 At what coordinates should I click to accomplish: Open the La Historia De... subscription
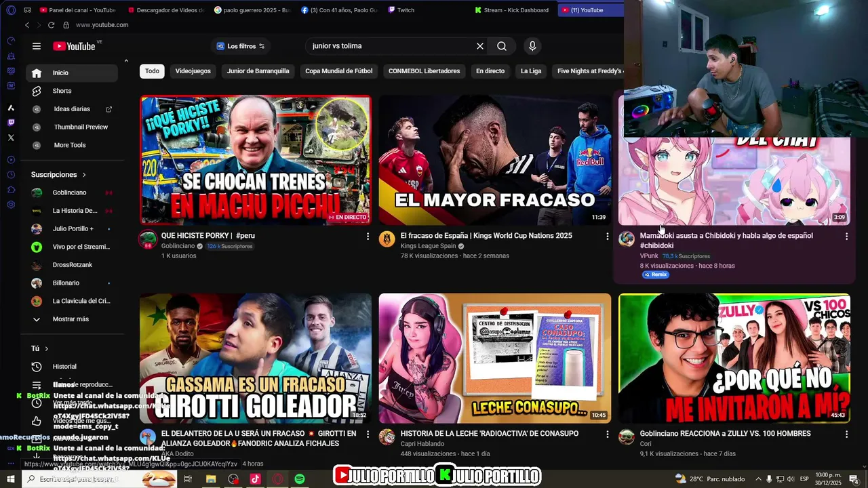point(72,211)
